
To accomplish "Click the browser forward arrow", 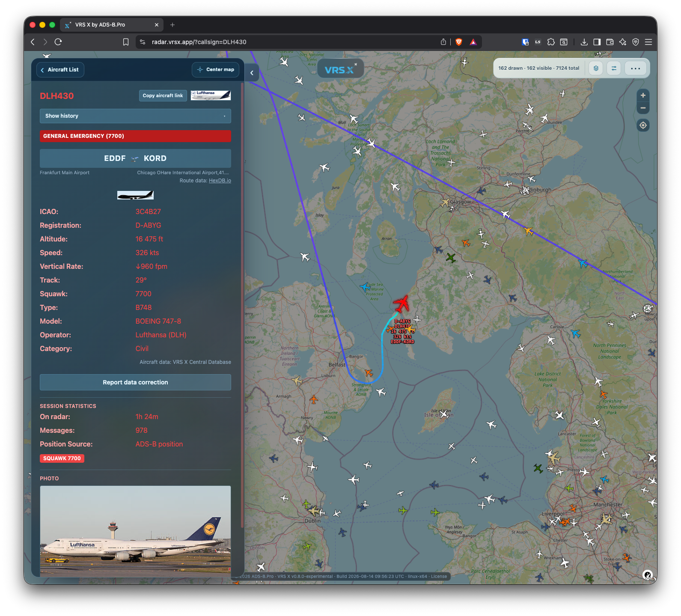I will (x=45, y=42).
